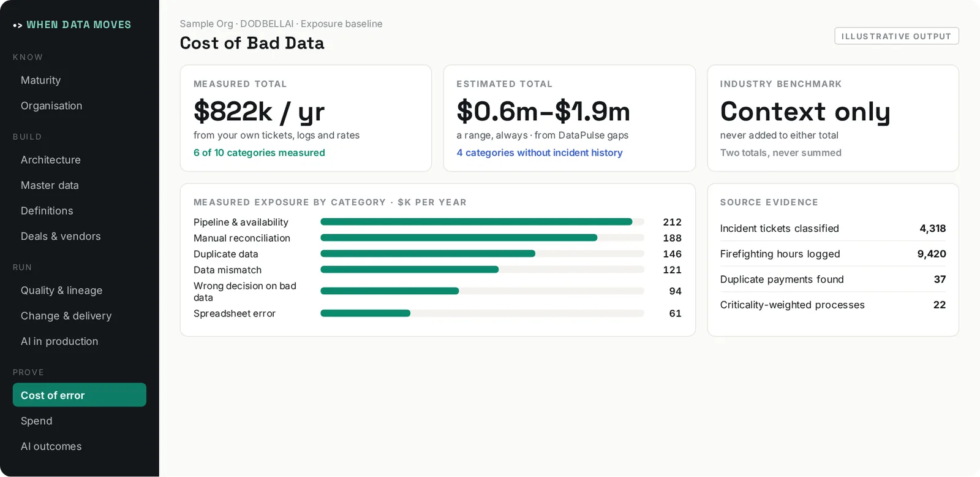
Task: Click the Duplicate data label
Action: [x=226, y=254]
